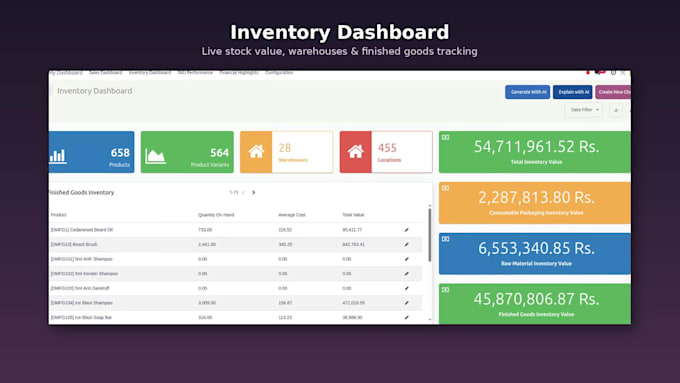Open the Configuration menu
The image size is (680, 383).
click(279, 73)
